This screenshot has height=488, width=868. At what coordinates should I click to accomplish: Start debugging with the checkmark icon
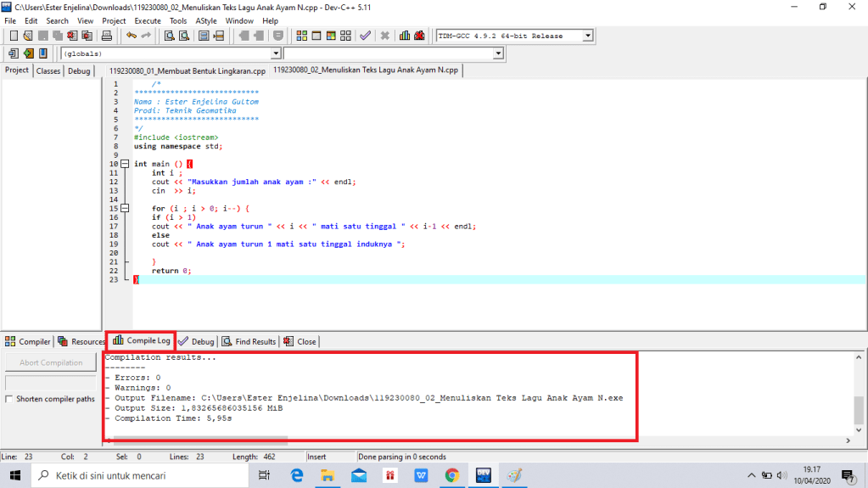(x=365, y=36)
